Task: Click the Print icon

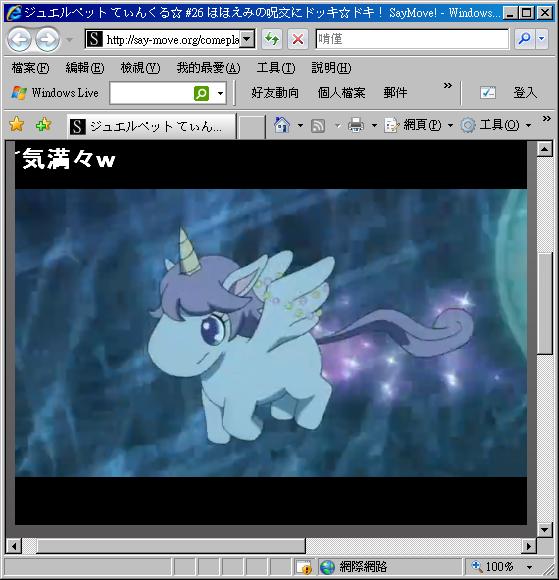Action: pos(356,125)
